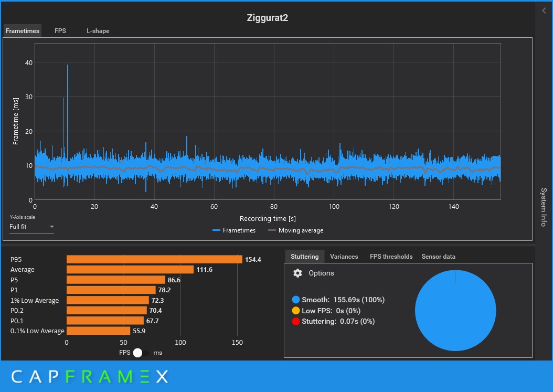Click the 'Frametime [ms]' axis label

(16, 121)
